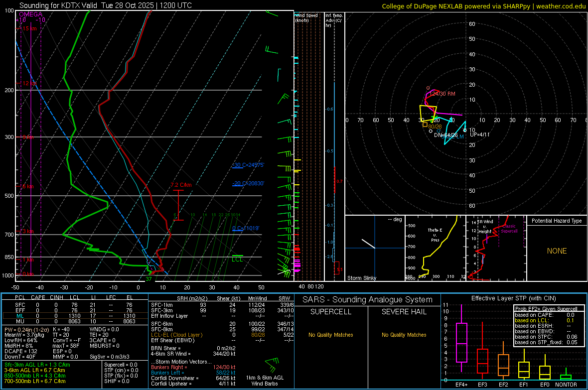This screenshot has width=588, height=390.
Task: Click the "0 C=11019'" level label
Action: (246, 228)
